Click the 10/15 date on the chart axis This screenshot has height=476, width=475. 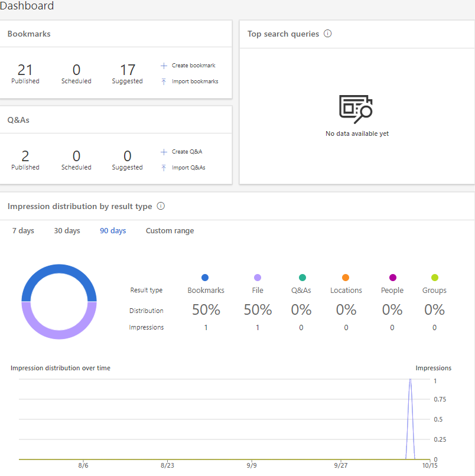[430, 465]
